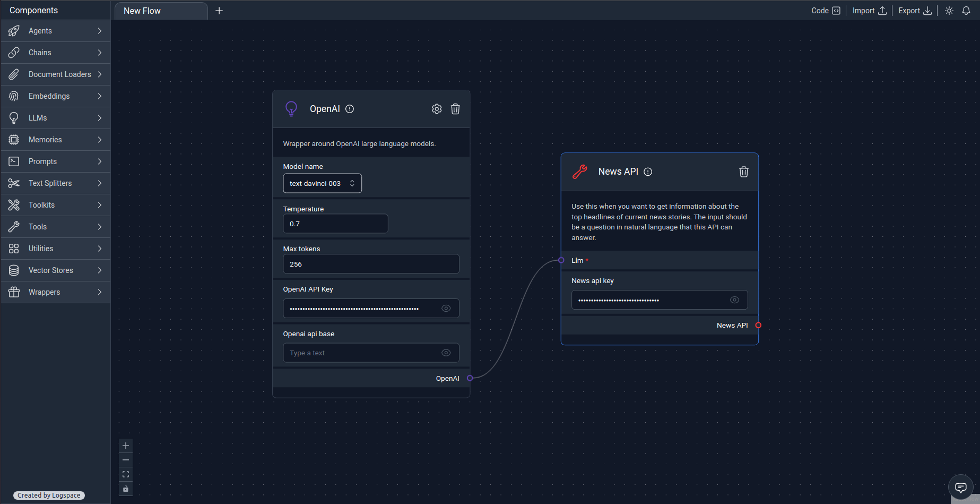Reveal the News api key value
Screen dimensions: 980x504
(x=734, y=300)
